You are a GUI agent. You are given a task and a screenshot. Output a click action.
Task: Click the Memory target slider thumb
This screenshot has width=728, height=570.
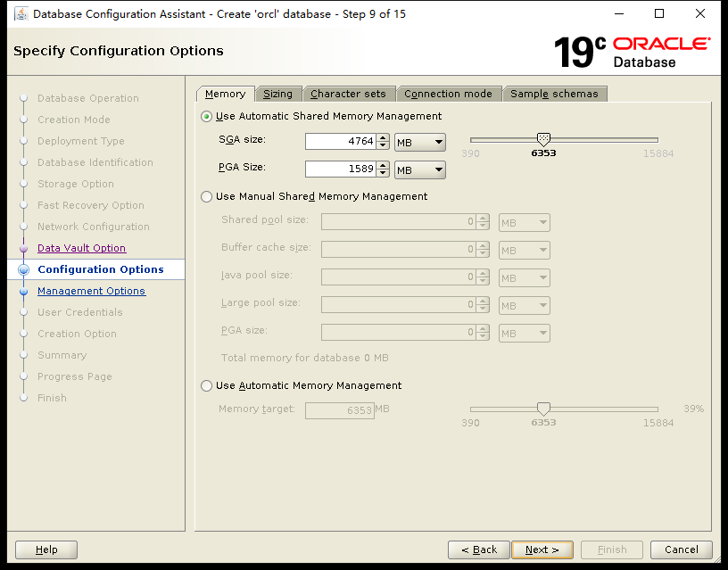pyautogui.click(x=543, y=409)
